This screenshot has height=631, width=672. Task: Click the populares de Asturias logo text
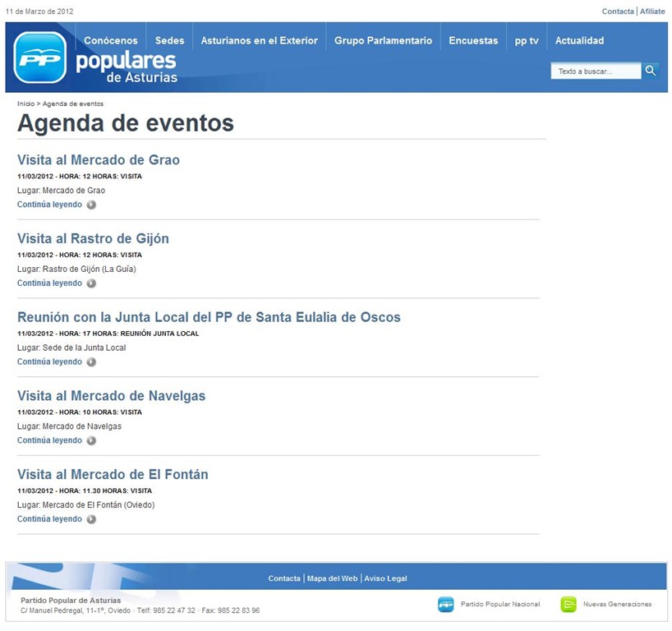(x=127, y=67)
